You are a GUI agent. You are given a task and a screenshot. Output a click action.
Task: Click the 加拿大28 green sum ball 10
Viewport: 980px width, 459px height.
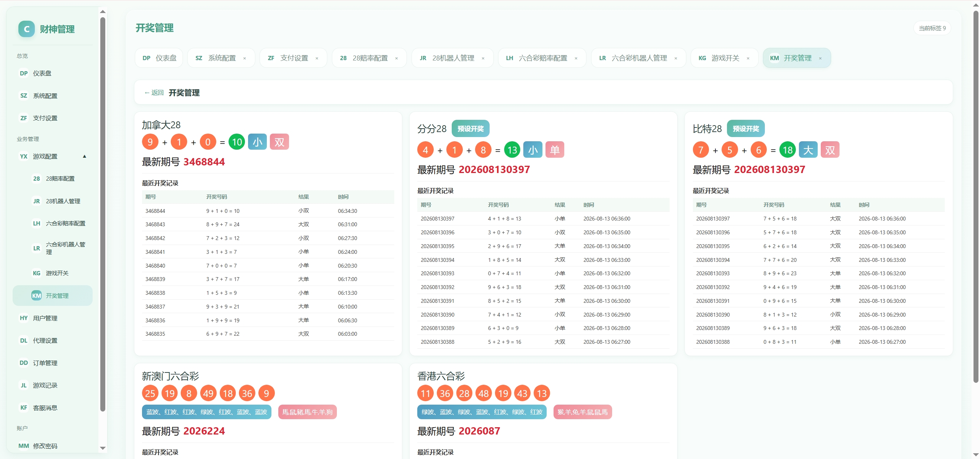237,142
